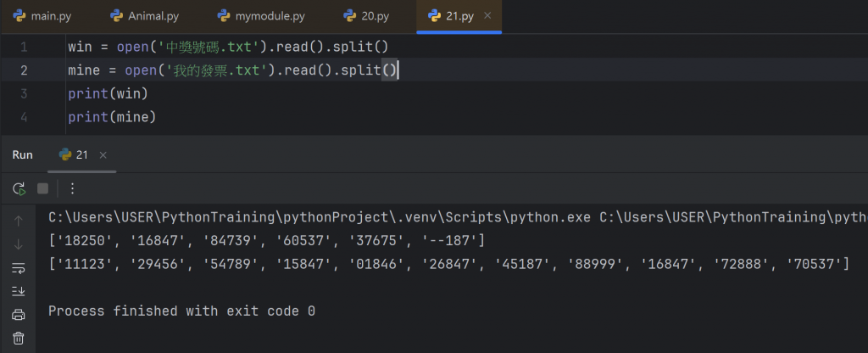The width and height of the screenshot is (868, 353).
Task: Place cursor on print(mine) line
Action: tap(113, 116)
